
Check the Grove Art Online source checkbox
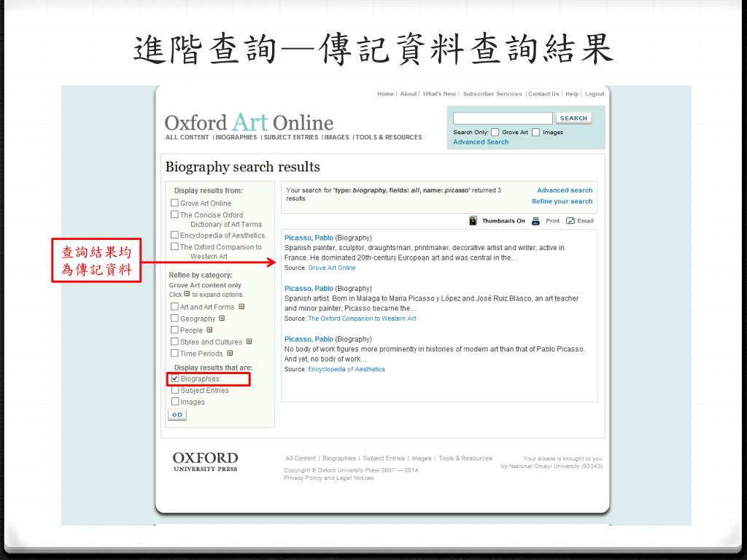tap(175, 203)
